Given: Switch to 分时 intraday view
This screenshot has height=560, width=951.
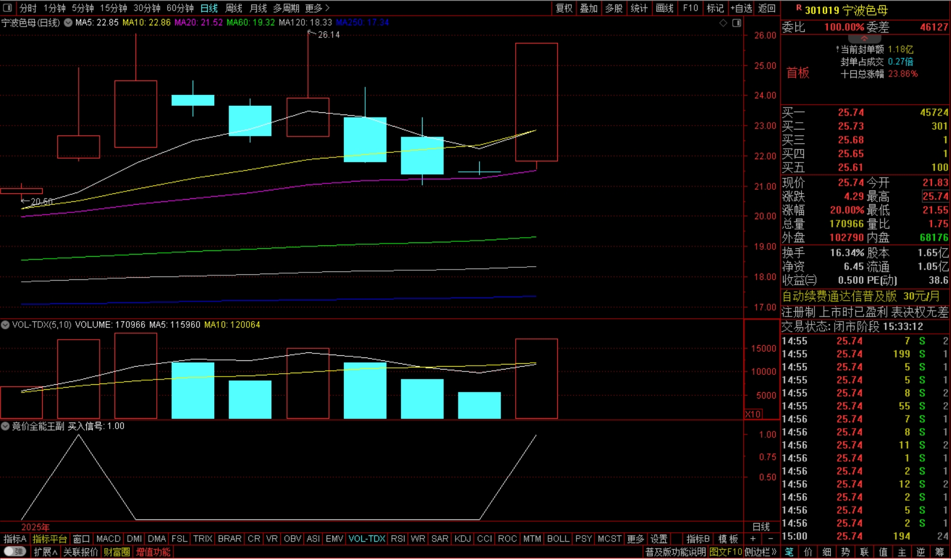Looking at the screenshot, I should click(x=28, y=8).
